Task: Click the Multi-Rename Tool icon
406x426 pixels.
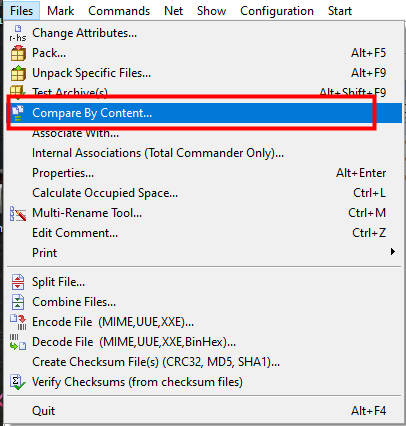Action: coord(18,213)
